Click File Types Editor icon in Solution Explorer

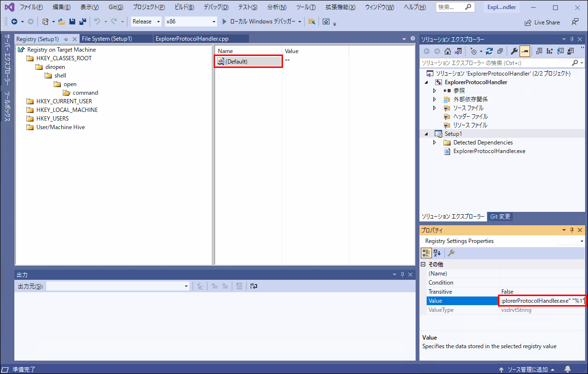pos(560,51)
